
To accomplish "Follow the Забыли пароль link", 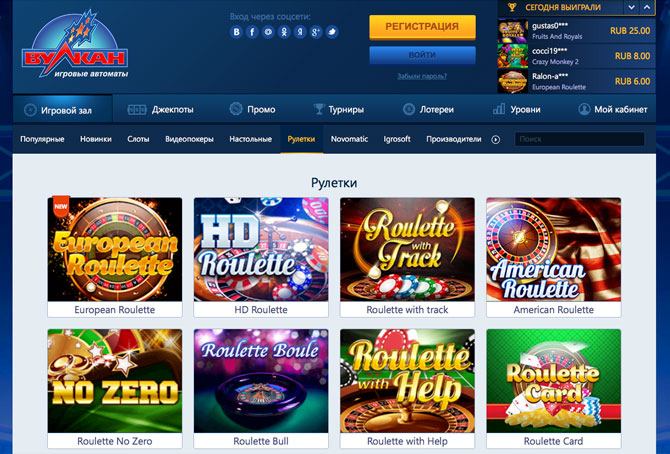I will click(422, 76).
